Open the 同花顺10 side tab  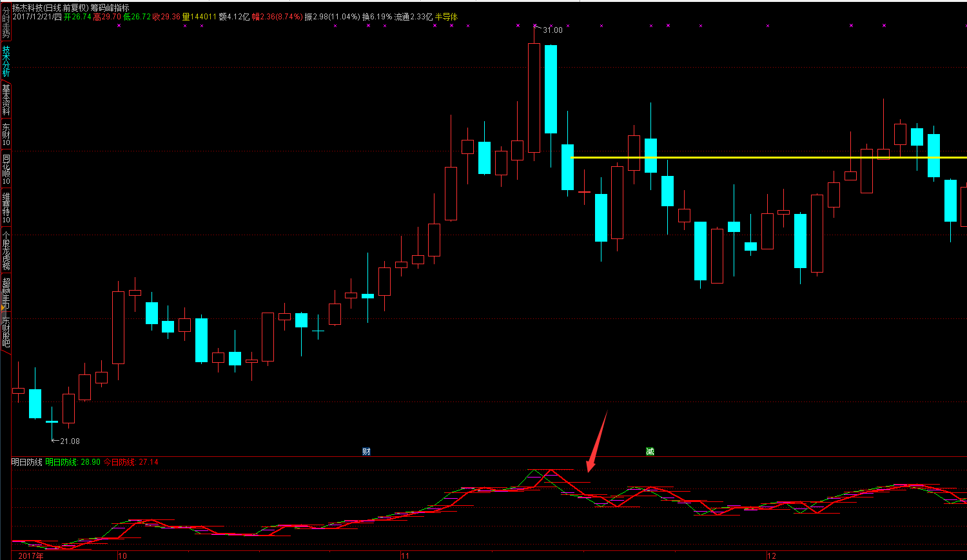click(6, 169)
